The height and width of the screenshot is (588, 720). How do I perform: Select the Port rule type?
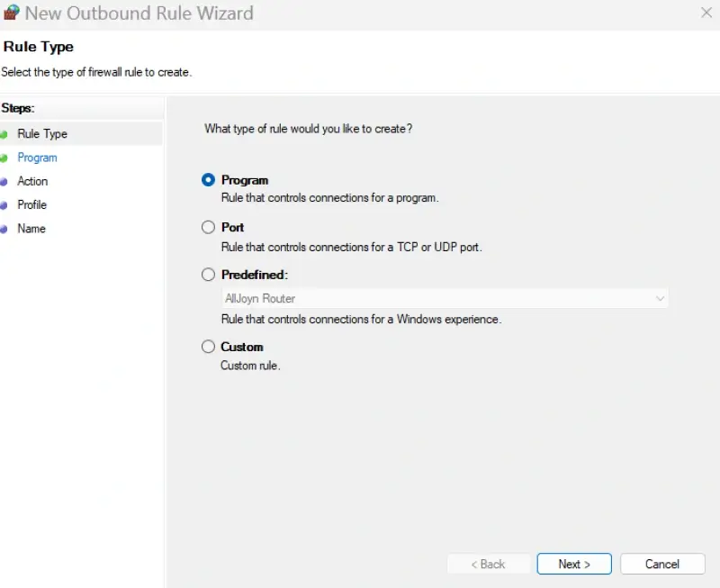(208, 227)
